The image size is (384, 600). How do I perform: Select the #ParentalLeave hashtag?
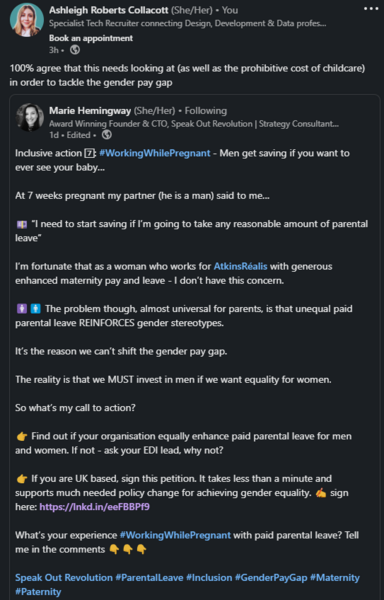(x=149, y=577)
